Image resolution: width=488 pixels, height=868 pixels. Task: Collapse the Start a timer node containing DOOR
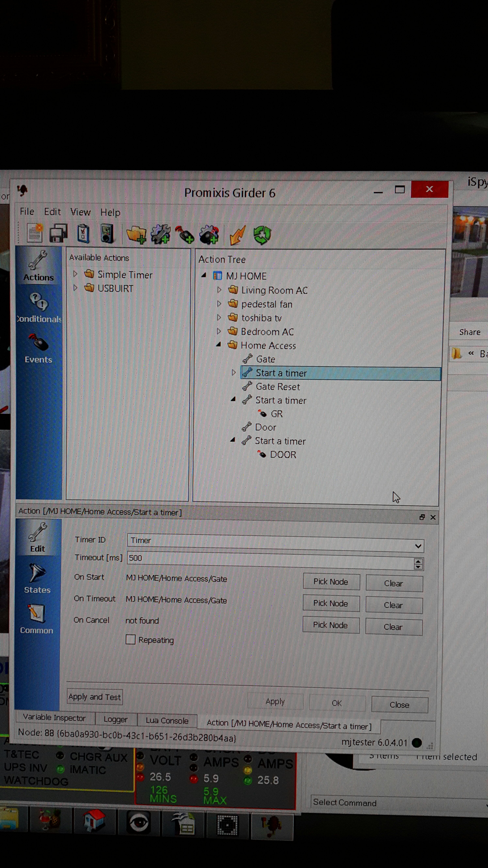(233, 440)
